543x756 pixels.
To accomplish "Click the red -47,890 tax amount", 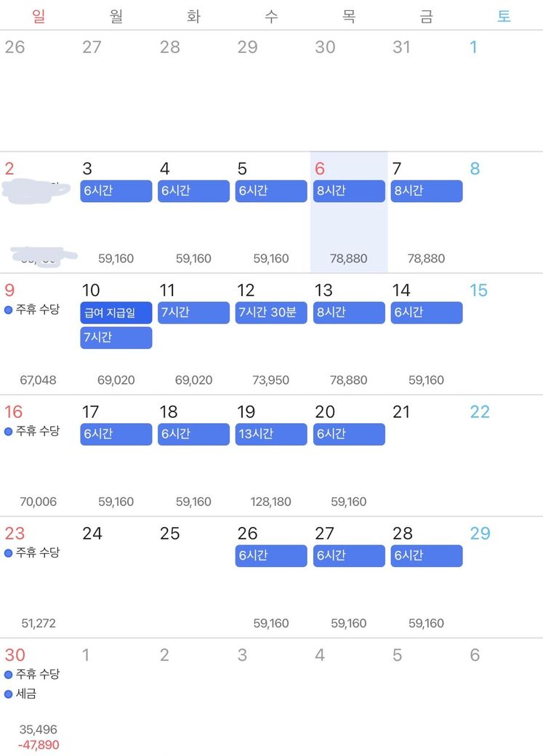I will tap(39, 745).
